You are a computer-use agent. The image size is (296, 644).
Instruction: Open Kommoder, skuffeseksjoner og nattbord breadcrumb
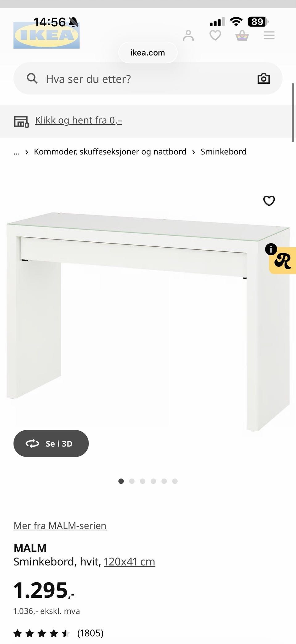pyautogui.click(x=110, y=152)
